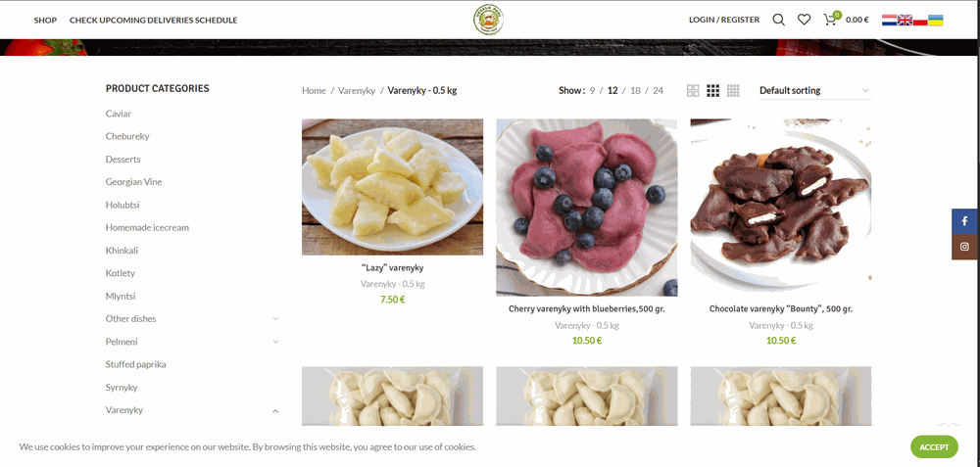Select the Netherlands flag language

click(890, 20)
